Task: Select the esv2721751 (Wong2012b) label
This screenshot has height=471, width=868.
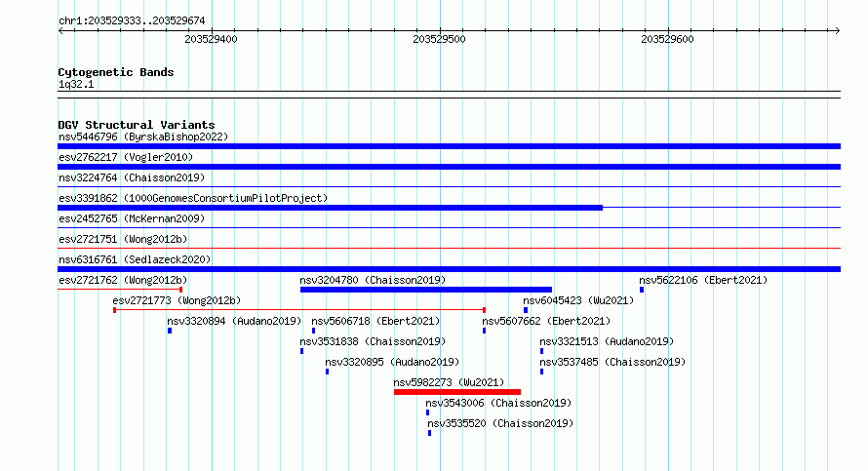Action: point(123,239)
